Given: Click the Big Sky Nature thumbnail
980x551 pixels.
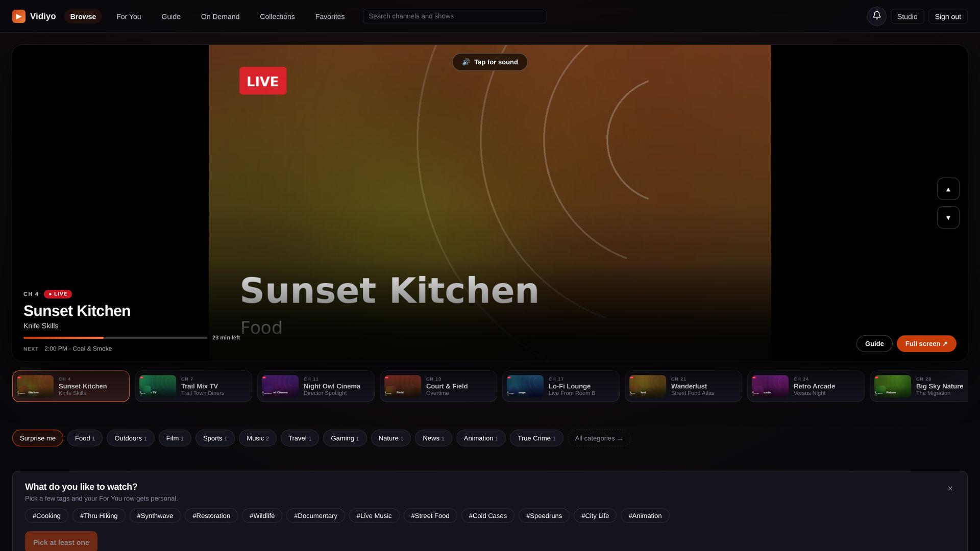Looking at the screenshot, I should (x=893, y=386).
